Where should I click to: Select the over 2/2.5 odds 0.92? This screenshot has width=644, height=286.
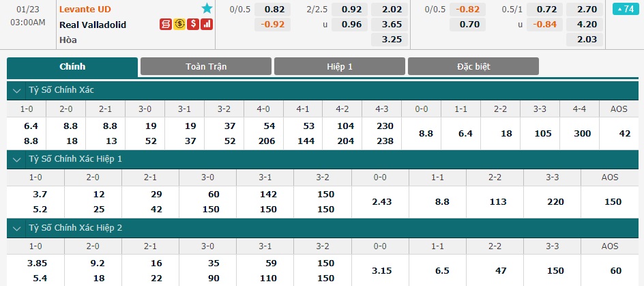pos(349,9)
